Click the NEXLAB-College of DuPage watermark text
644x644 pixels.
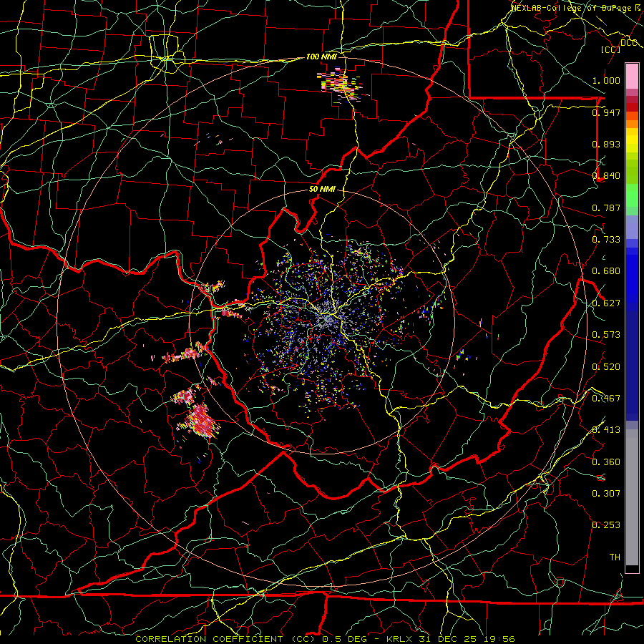tap(572, 8)
